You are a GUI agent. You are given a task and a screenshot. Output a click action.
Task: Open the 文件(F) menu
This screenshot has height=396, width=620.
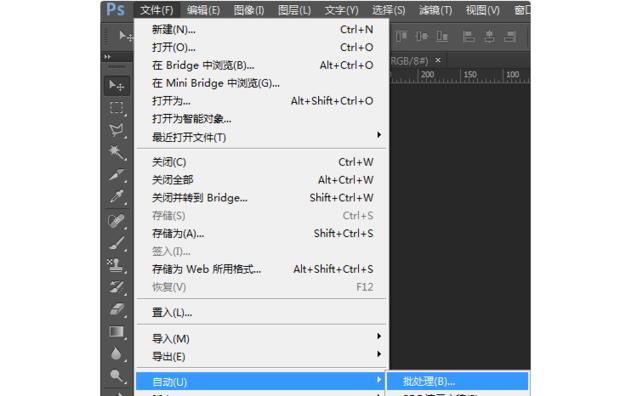tap(157, 10)
